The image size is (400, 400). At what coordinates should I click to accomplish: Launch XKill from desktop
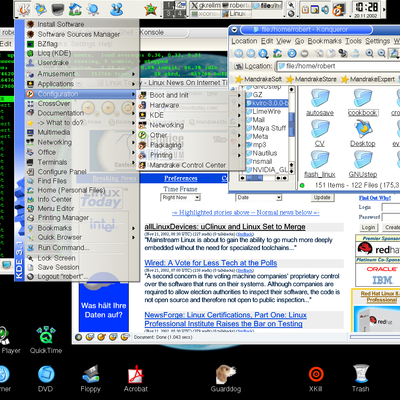[315, 379]
